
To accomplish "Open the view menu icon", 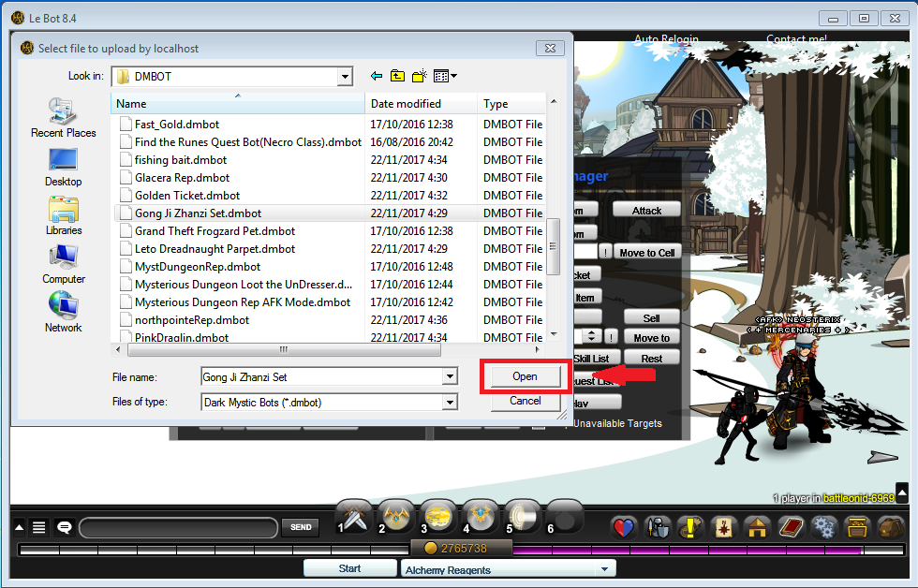I will 445,76.
